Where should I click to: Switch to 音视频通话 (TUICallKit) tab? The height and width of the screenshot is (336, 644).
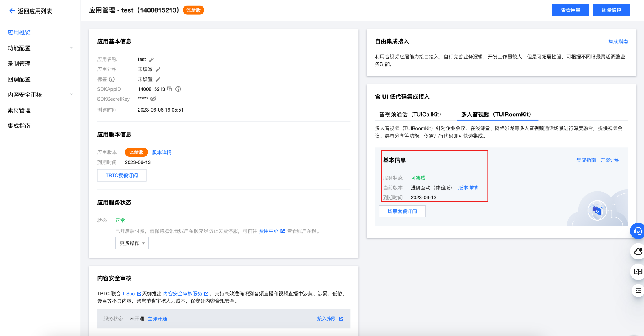pyautogui.click(x=410, y=114)
